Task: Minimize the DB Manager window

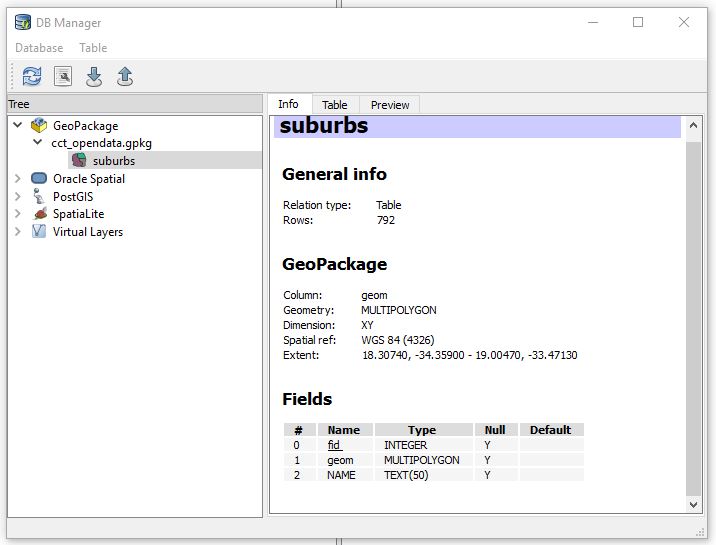Action: point(593,22)
